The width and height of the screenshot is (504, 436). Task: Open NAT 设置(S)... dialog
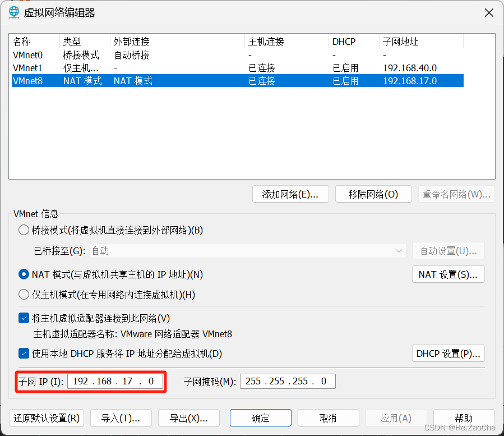[448, 274]
